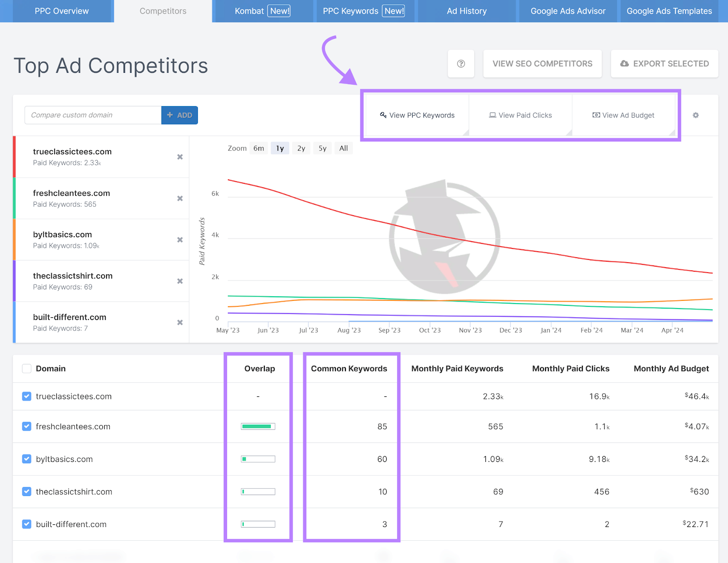Click the ADD custom domain button
This screenshot has width=728, height=563.
[180, 115]
